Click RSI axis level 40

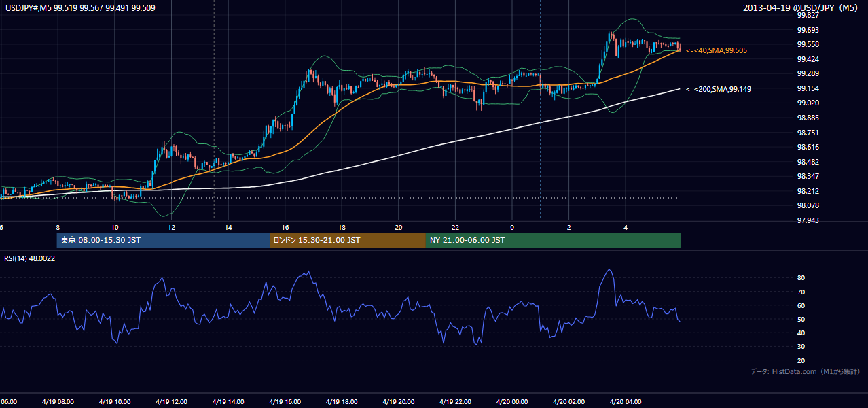[801, 333]
